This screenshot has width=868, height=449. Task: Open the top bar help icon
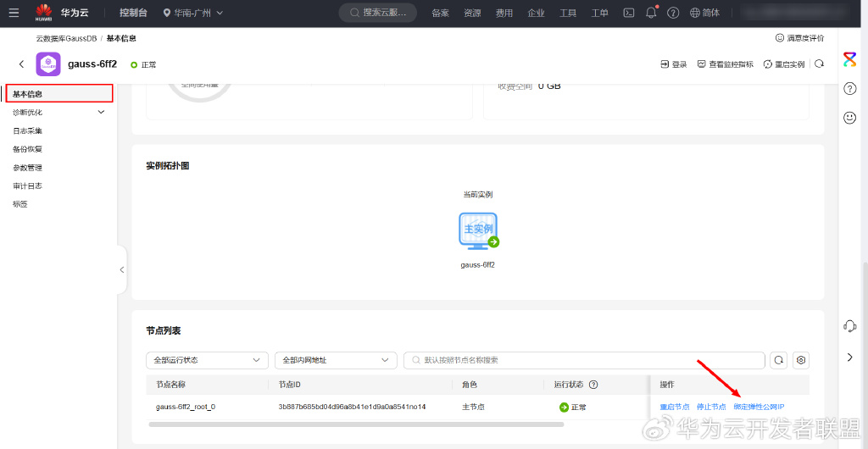672,14
